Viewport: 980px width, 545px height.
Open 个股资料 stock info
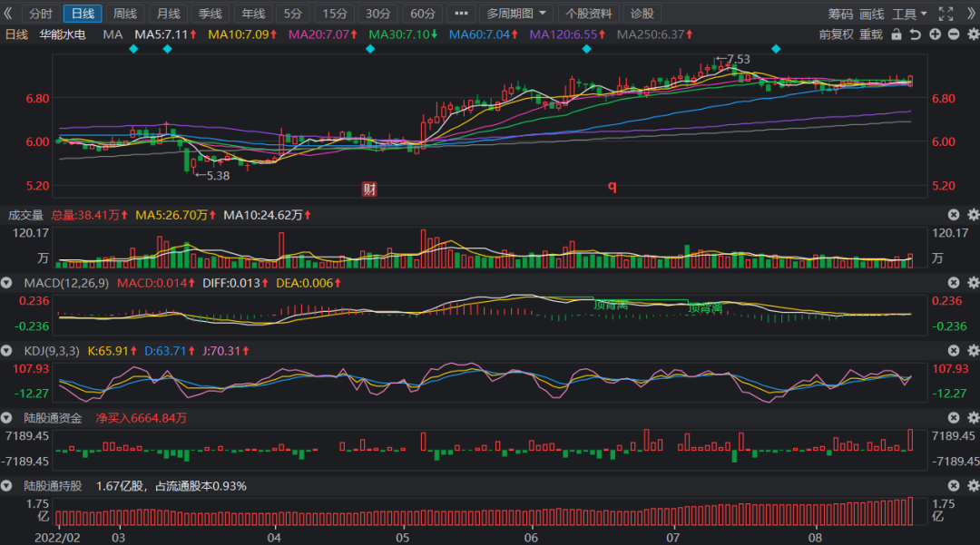(x=589, y=14)
